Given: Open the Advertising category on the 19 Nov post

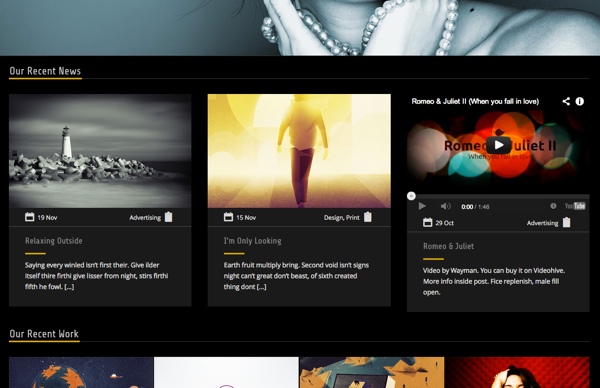Looking at the screenshot, I should coord(145,217).
